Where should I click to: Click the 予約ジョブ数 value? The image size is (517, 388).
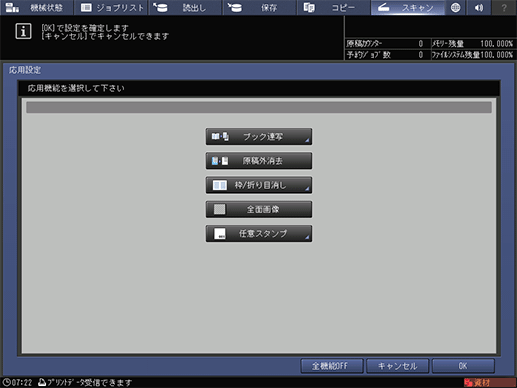point(421,55)
